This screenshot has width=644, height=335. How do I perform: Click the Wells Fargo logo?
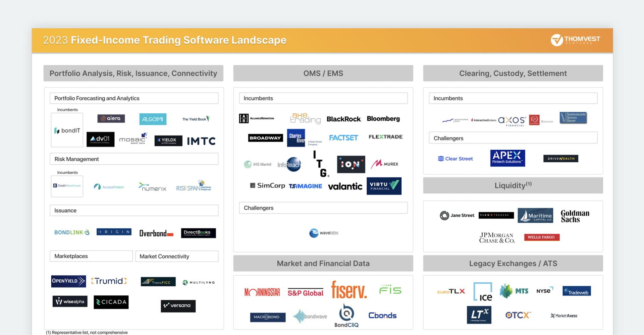542,237
